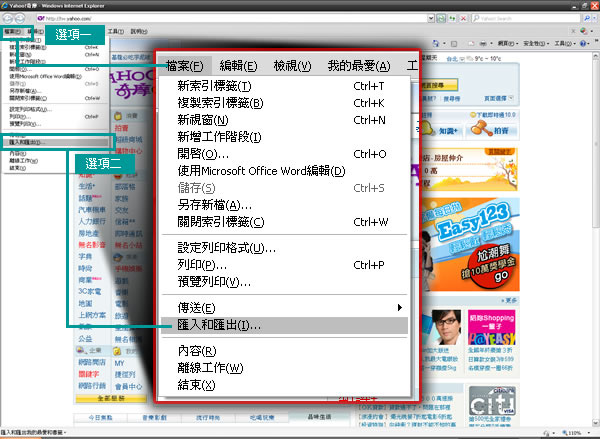This screenshot has height=439, width=600.
Task: Click the Print icon in command bar
Action: coord(483,44)
